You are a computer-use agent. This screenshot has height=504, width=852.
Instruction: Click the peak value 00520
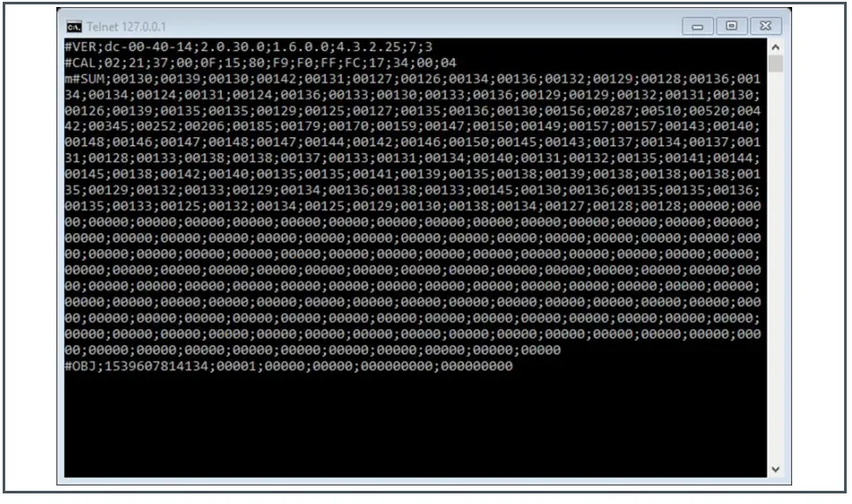(x=709, y=111)
